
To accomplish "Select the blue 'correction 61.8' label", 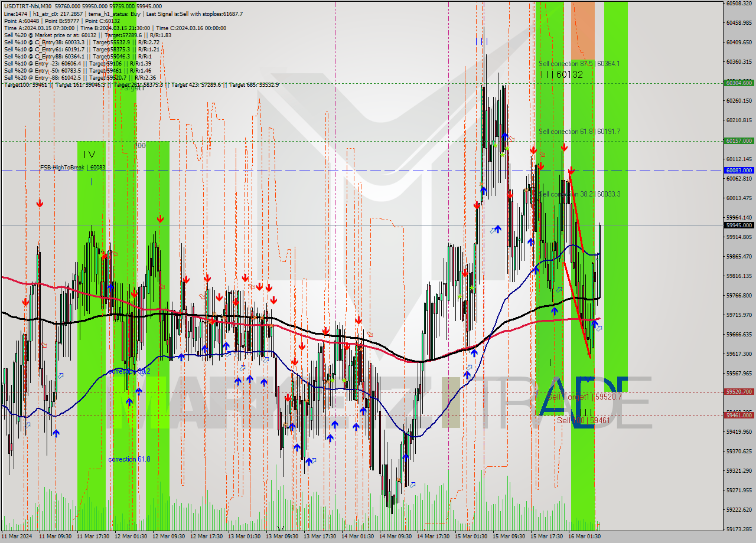I will tap(129, 459).
